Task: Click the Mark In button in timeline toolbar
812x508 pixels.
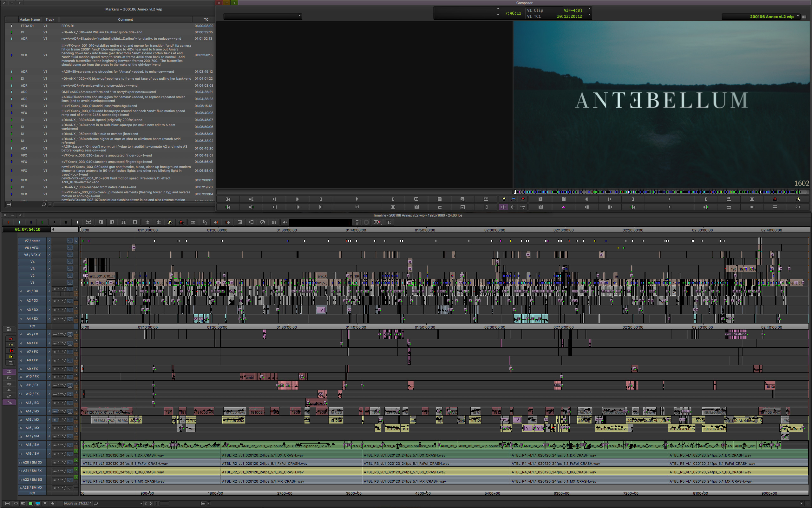Action: point(101,223)
